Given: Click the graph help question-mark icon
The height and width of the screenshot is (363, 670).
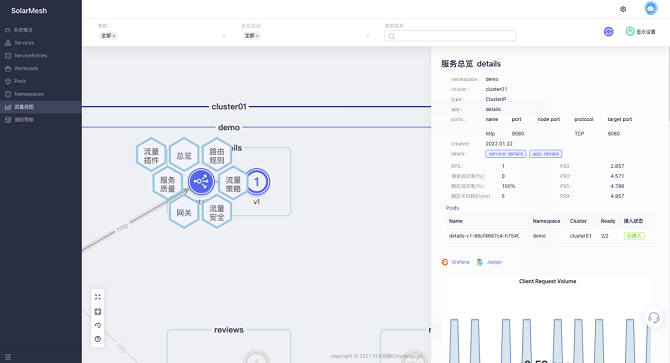Looking at the screenshot, I should pos(98,339).
